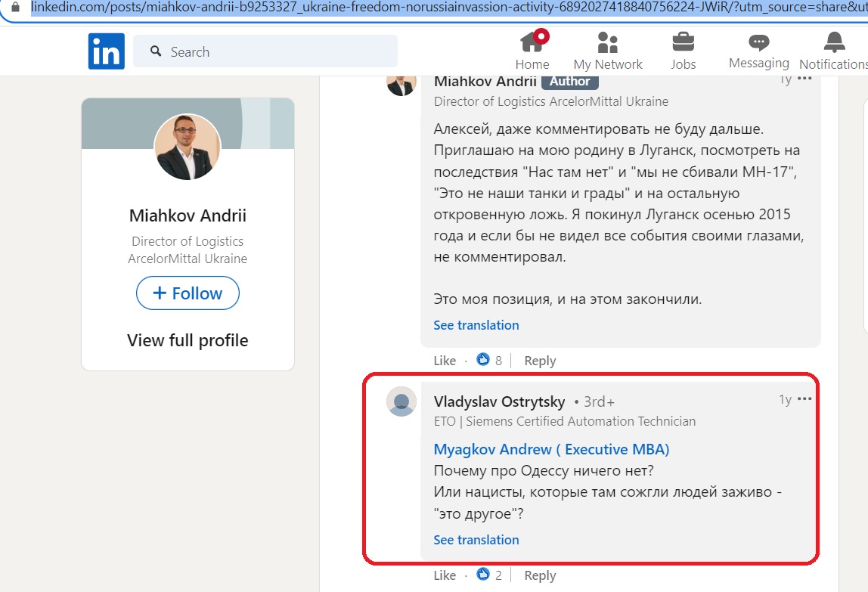This screenshot has width=868, height=592.
Task: Click the thumbs-up icon showing 2 reactions
Action: tap(483, 575)
